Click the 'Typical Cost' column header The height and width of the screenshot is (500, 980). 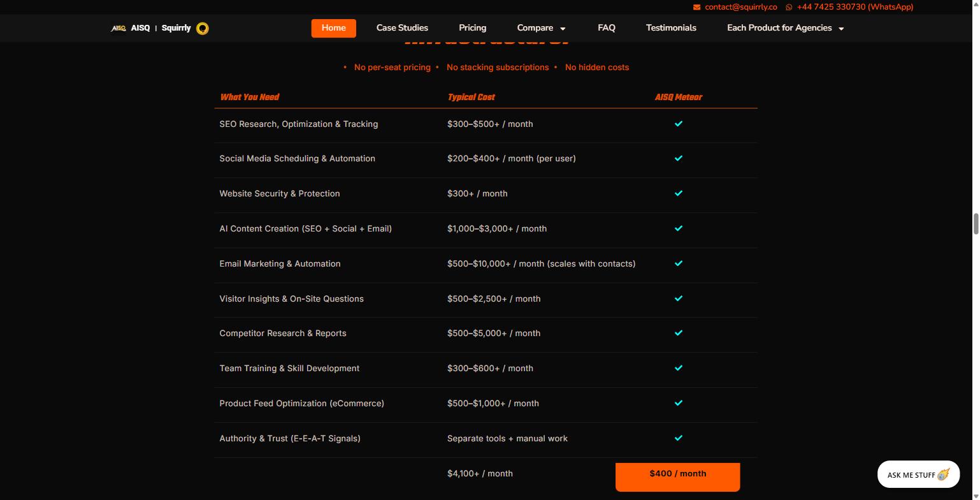pyautogui.click(x=471, y=97)
